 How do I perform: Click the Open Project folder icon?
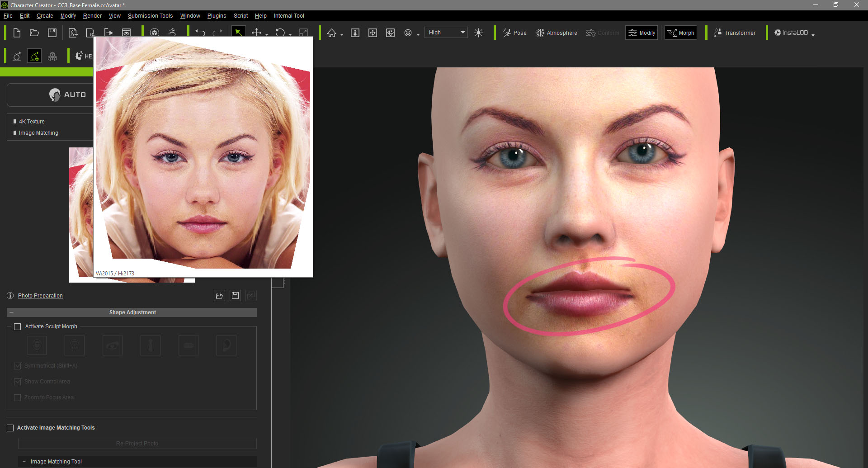(34, 33)
